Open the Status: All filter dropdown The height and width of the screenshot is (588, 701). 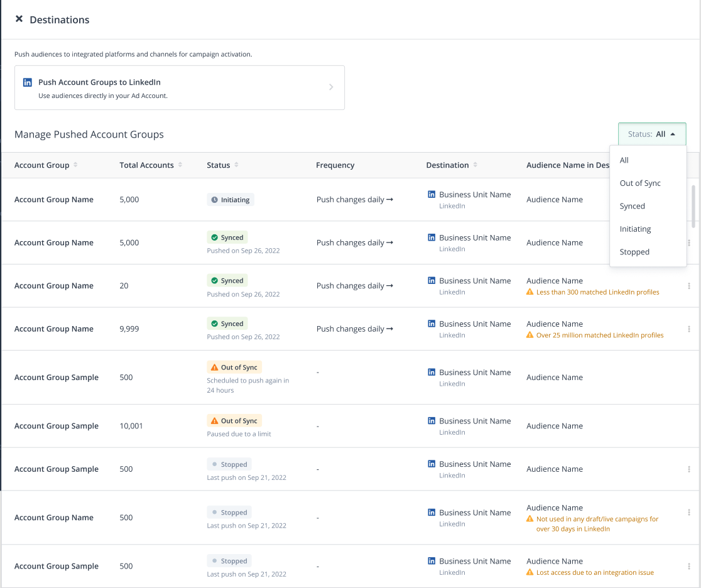tap(651, 134)
